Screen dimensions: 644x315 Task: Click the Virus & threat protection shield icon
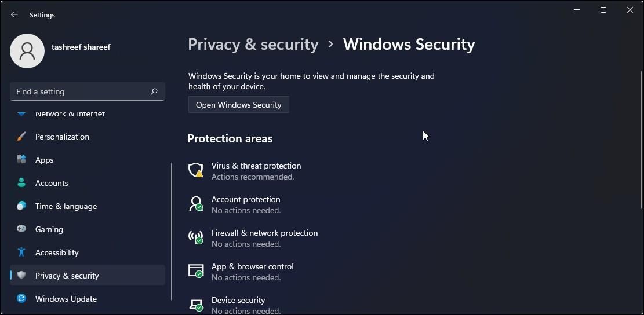coord(196,170)
